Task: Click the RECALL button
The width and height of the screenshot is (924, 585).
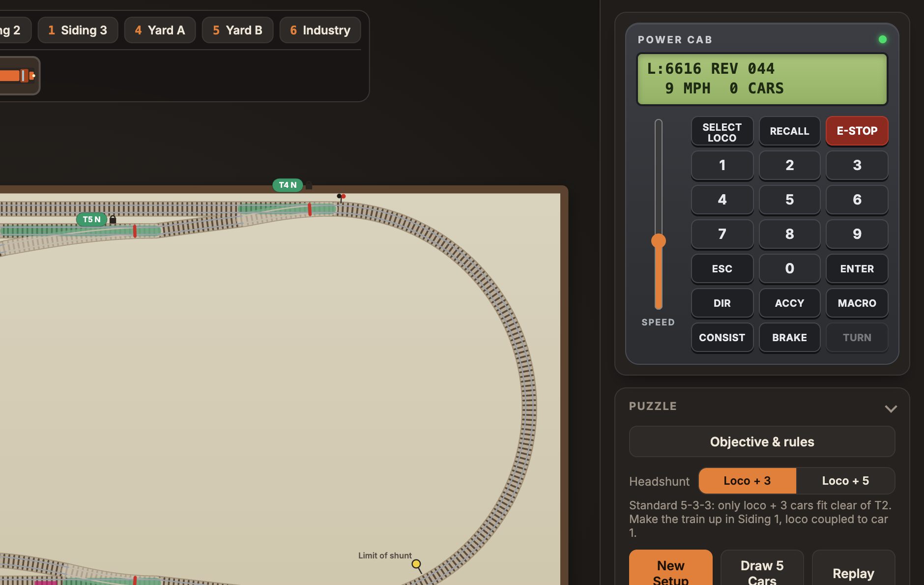Action: click(x=789, y=131)
